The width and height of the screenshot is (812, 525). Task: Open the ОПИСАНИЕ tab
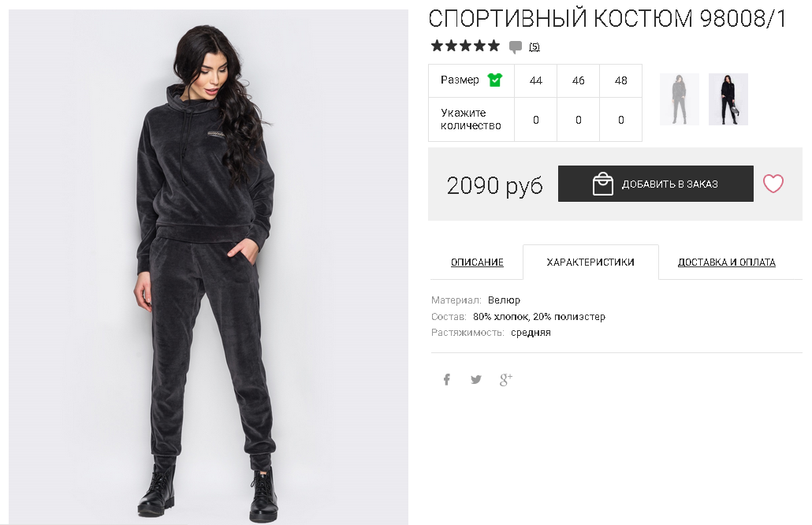click(x=477, y=262)
